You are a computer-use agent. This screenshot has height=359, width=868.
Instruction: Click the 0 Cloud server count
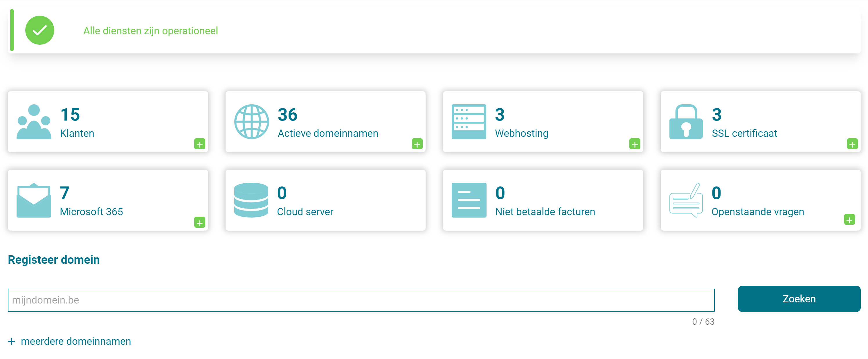[x=282, y=193]
